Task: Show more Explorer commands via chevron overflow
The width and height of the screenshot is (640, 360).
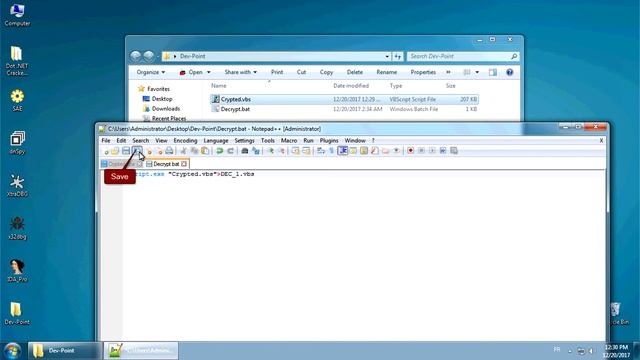Action: tap(448, 72)
